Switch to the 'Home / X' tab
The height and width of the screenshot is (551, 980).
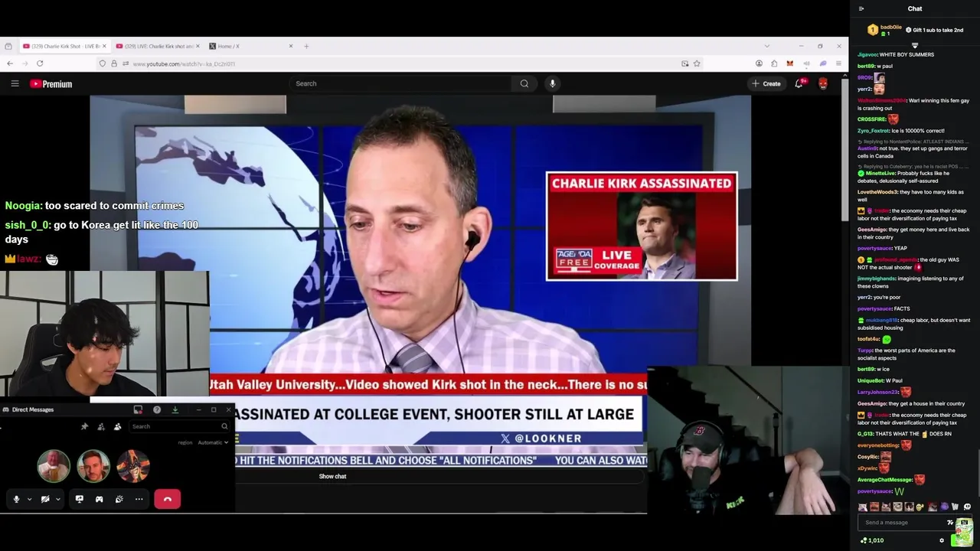250,46
